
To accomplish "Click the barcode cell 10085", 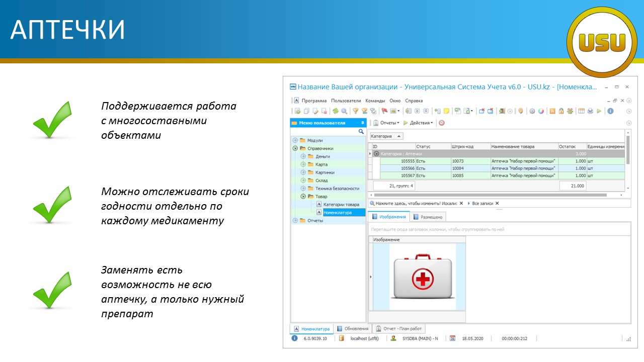I will 470,175.
